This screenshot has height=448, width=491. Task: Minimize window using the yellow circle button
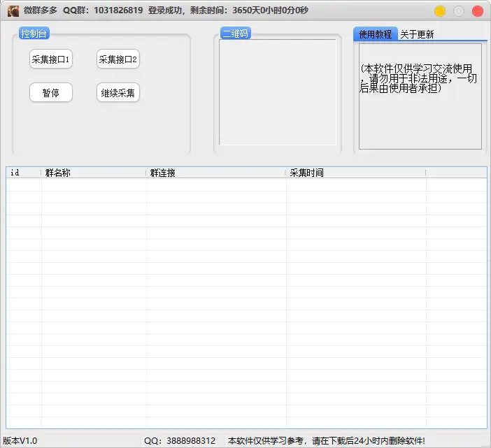(440, 11)
